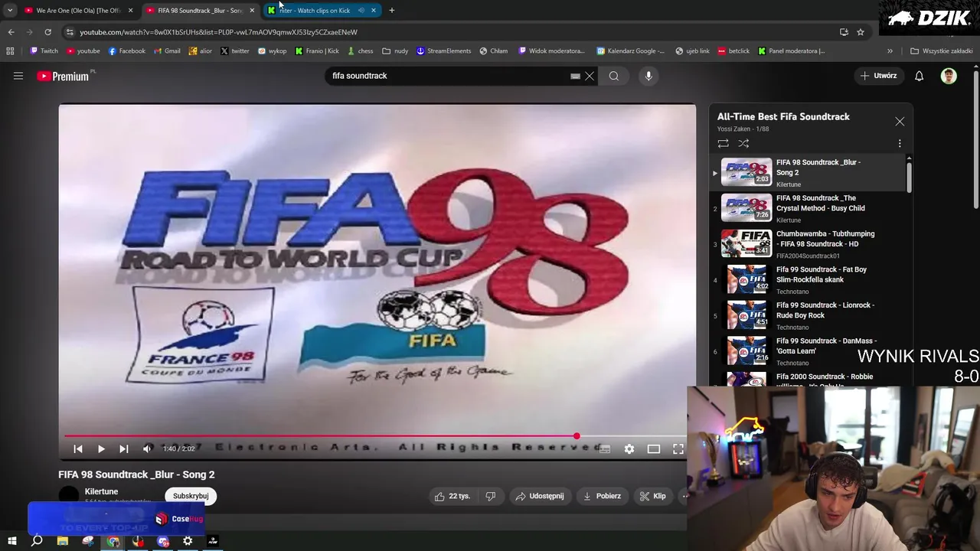Open the playlist three-dot options menu
This screenshot has height=551, width=980.
tap(900, 143)
